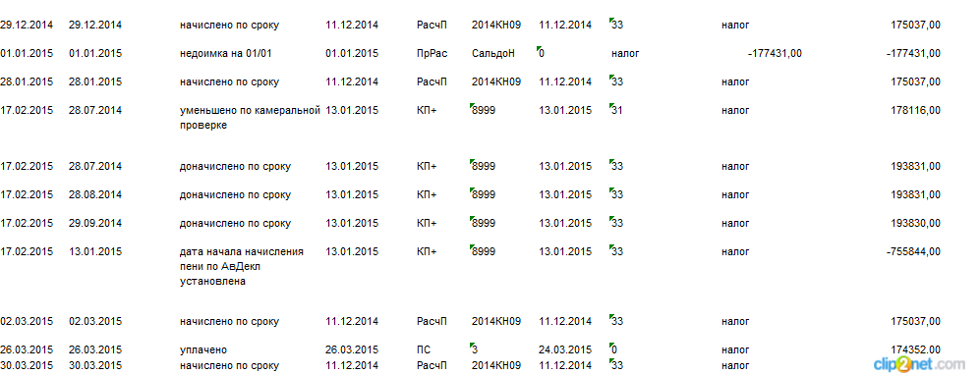
Task: Select the 'недоимка на 01/01' operation cell
Action: 226,54
